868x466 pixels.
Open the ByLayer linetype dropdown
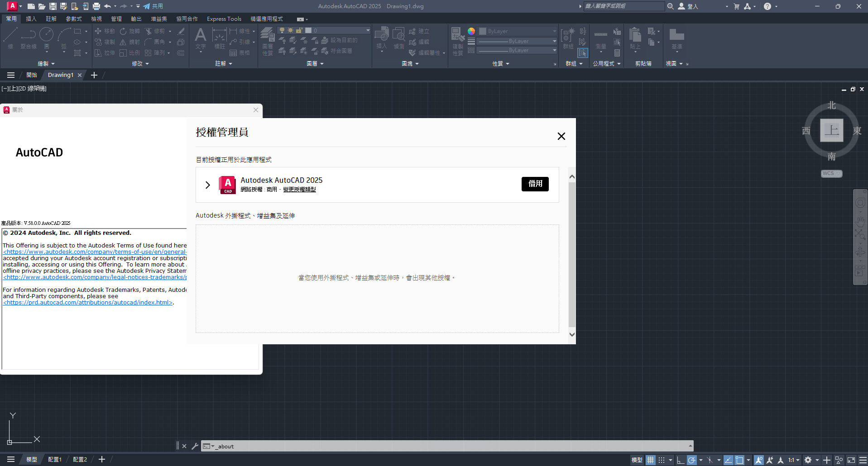tap(518, 50)
